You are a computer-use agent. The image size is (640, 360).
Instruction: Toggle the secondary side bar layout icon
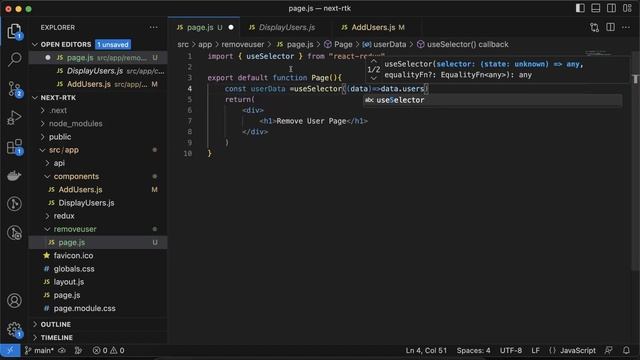(611, 8)
